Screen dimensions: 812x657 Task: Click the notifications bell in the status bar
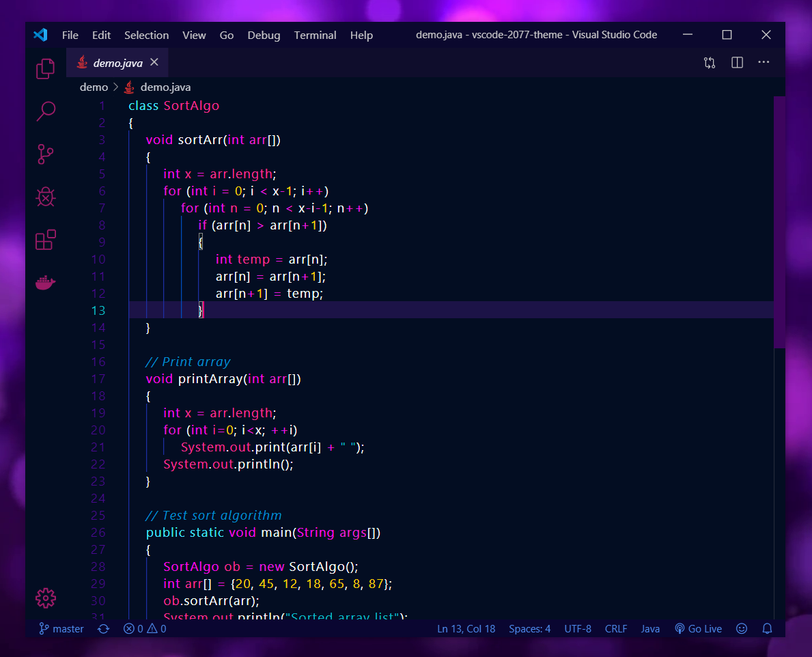point(767,628)
